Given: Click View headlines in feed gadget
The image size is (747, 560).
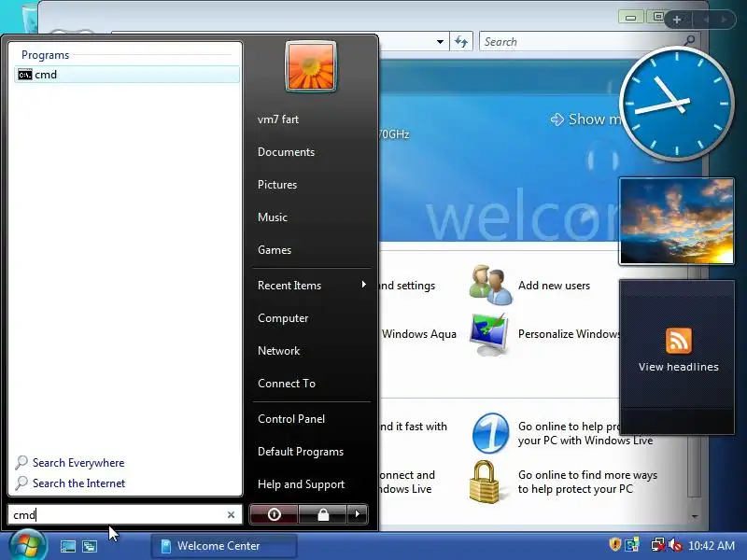Looking at the screenshot, I should pos(679,367).
